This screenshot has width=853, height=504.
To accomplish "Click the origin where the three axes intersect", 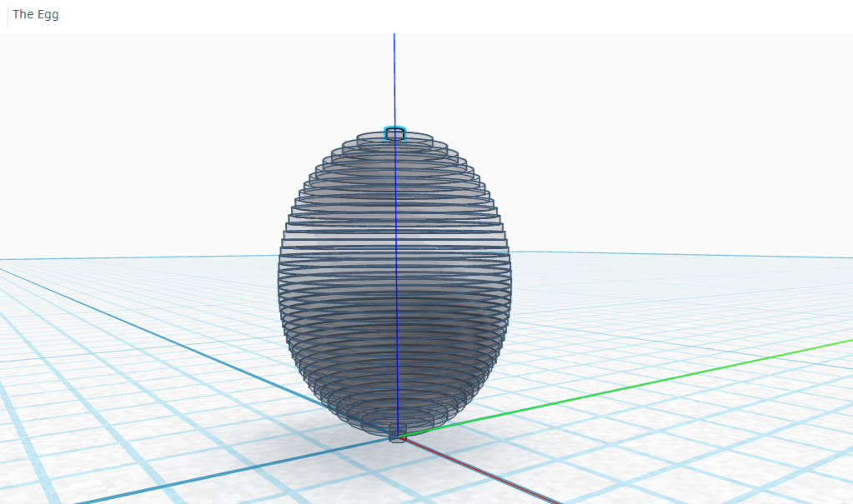I will click(398, 435).
